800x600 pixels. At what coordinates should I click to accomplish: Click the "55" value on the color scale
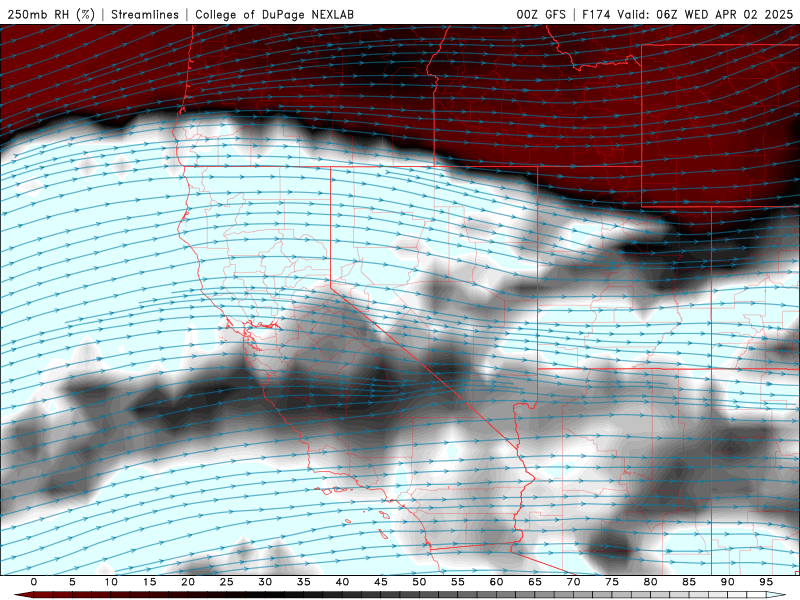tap(458, 582)
